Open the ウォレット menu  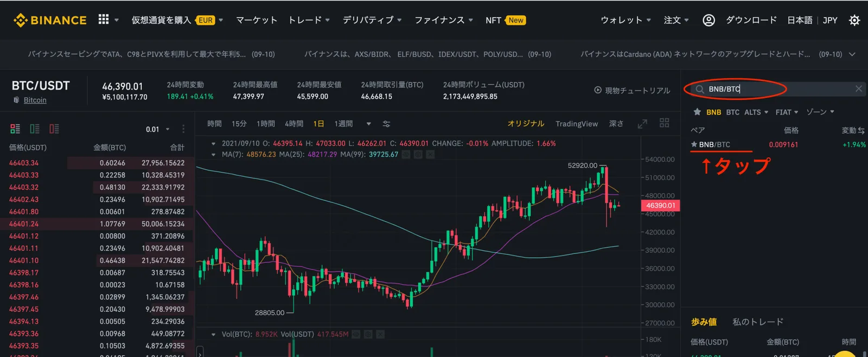(x=626, y=20)
